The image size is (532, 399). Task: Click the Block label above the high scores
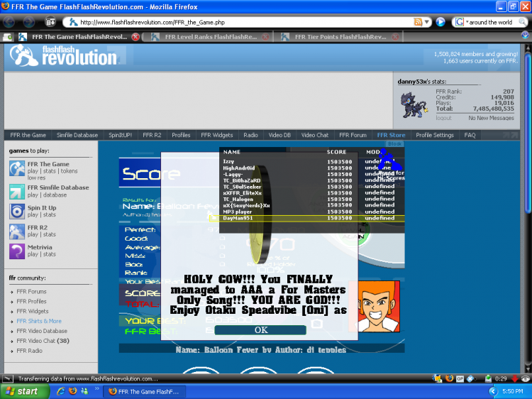[394, 144]
